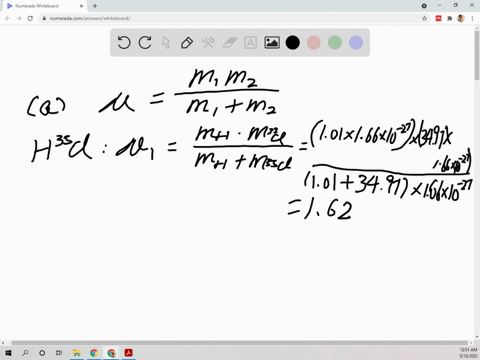Click the redo arrow in whiteboard toolbar
Image resolution: width=480 pixels, height=360 pixels.
(x=145, y=43)
